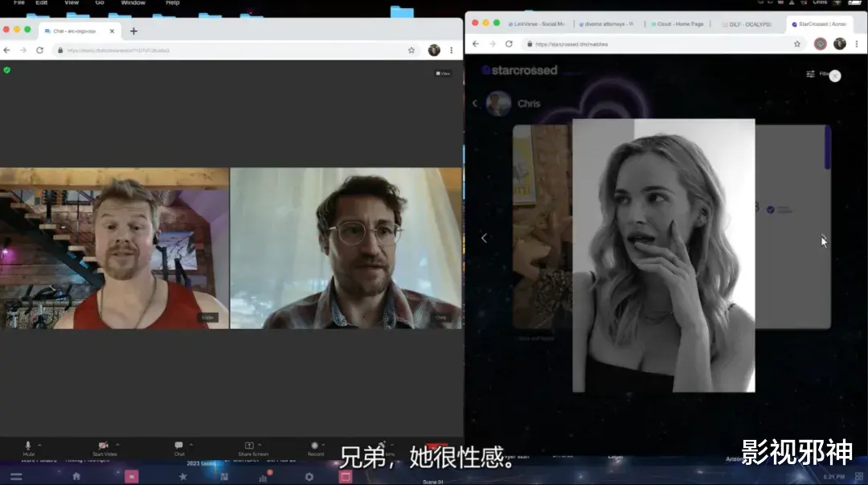Open the Go menu in the menu bar
Viewport: 868px width, 485px height.
coord(100,2)
